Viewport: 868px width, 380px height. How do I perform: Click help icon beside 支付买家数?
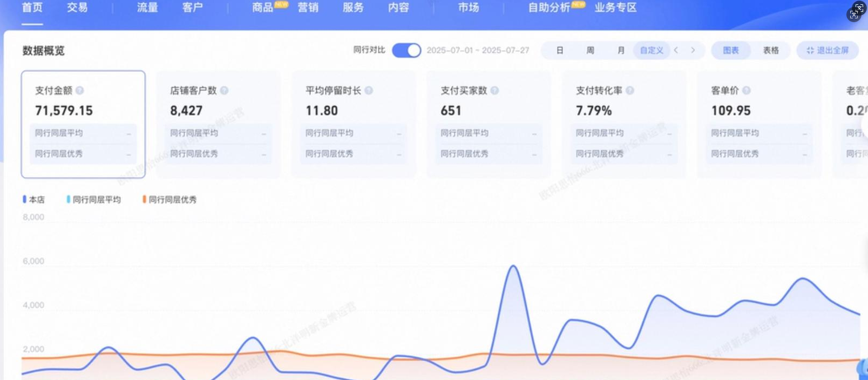pyautogui.click(x=494, y=91)
